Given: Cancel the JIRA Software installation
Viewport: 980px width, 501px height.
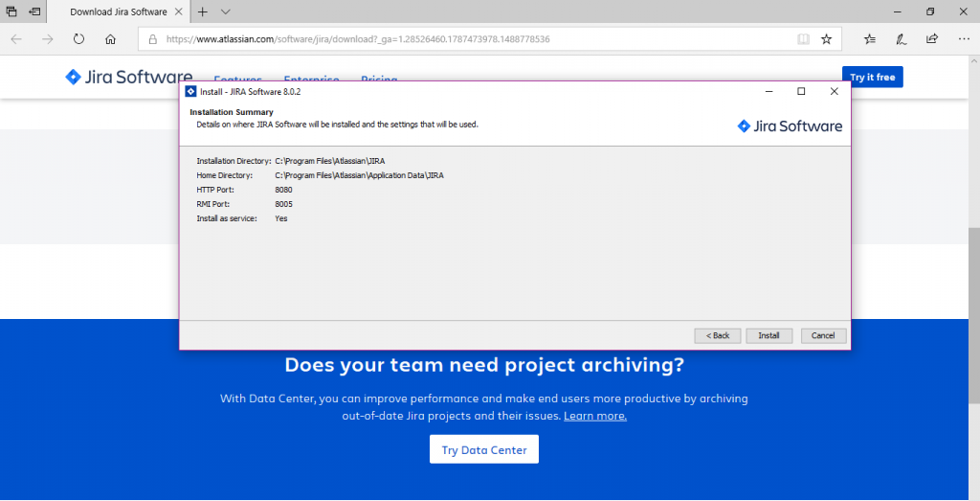Looking at the screenshot, I should [823, 336].
